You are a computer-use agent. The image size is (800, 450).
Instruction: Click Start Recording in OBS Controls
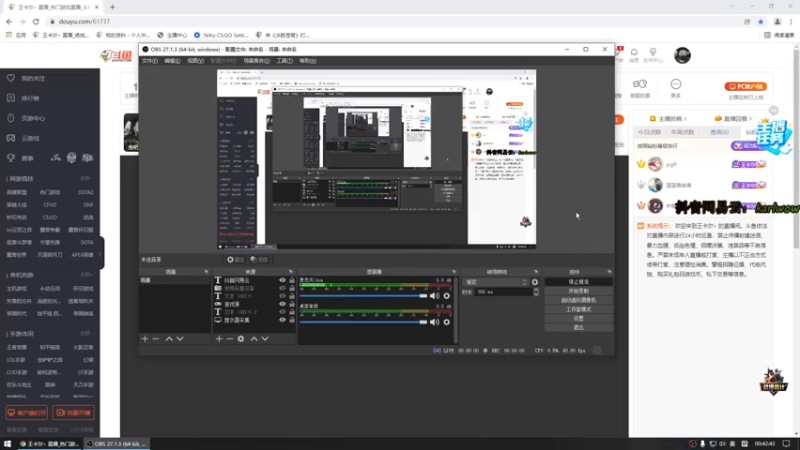click(578, 291)
